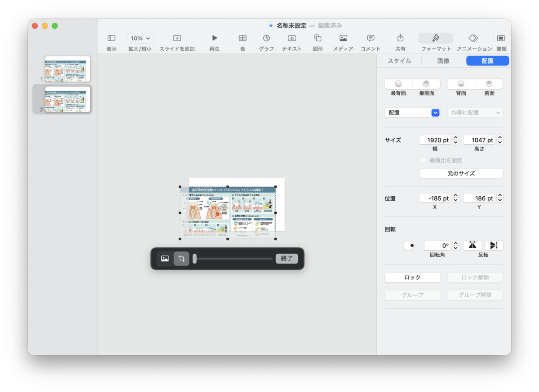
Task: Click the rotation dial control
Action: coord(409,246)
